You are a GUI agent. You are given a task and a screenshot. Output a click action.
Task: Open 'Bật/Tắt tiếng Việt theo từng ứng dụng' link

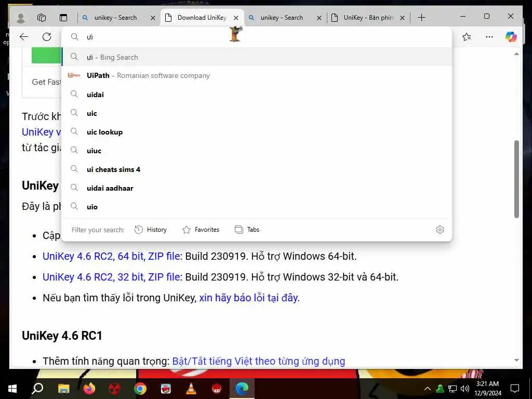[x=259, y=361]
